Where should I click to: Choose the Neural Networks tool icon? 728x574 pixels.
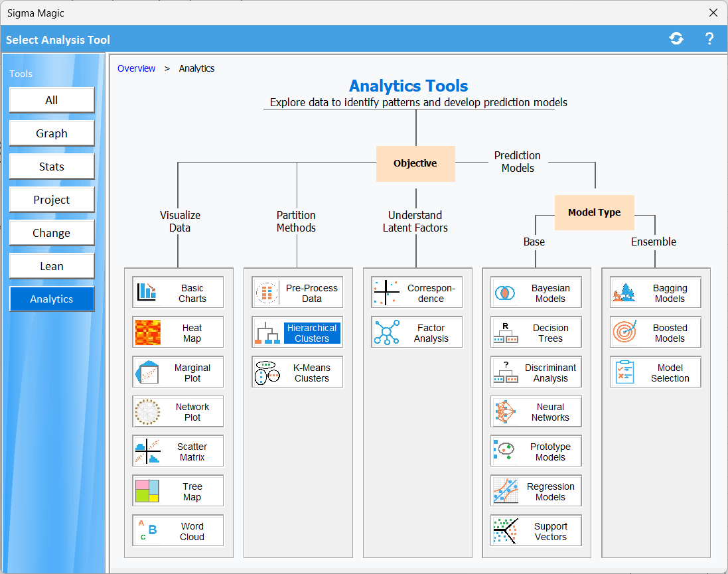pos(506,412)
